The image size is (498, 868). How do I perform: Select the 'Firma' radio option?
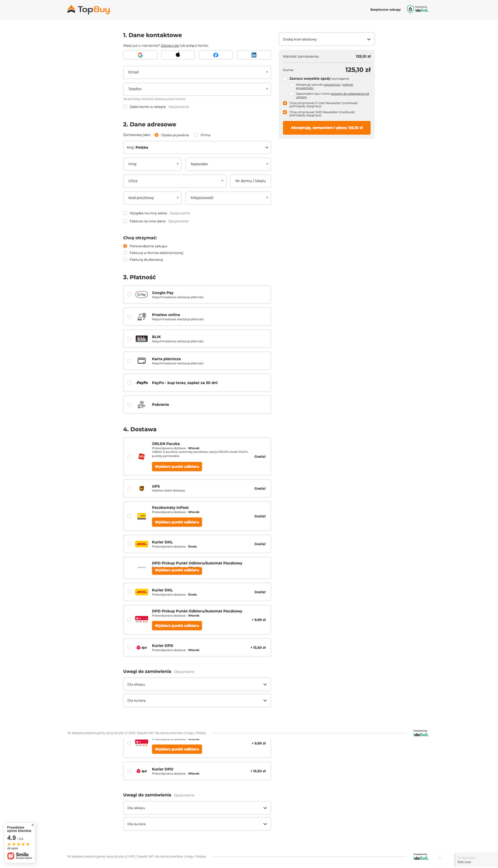[x=196, y=135]
